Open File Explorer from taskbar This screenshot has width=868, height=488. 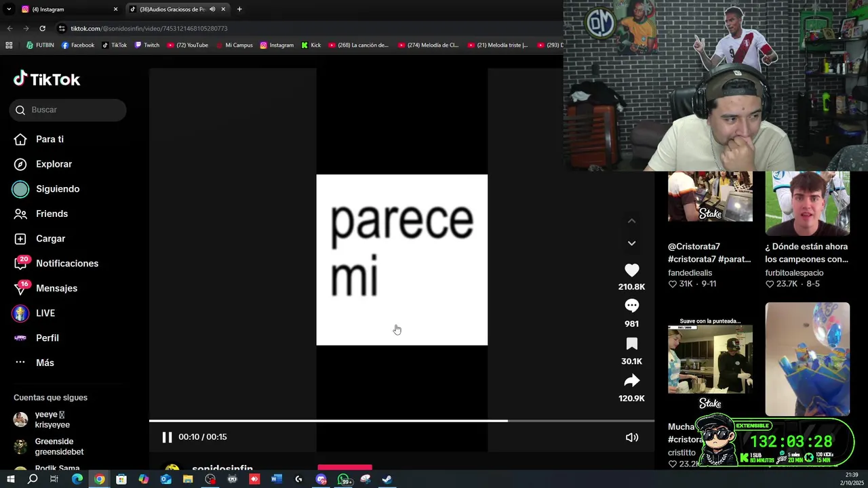pos(188,479)
